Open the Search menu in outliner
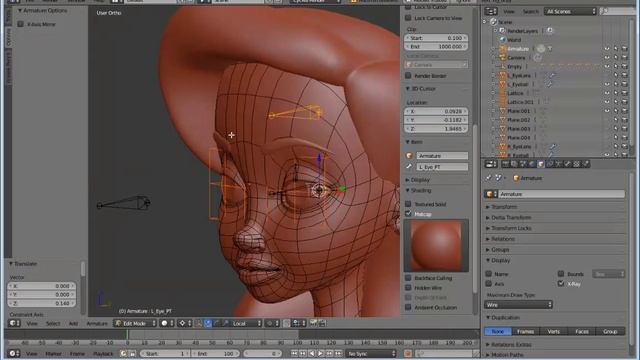The image size is (640, 360). click(531, 11)
